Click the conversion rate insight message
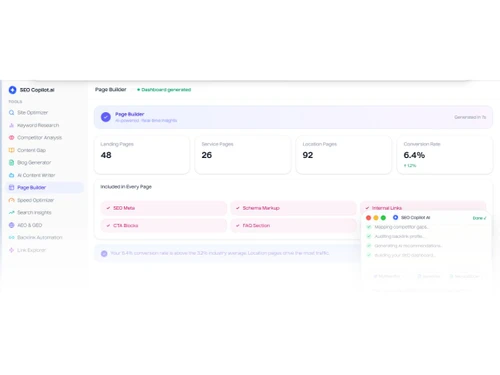The image size is (500, 375). [x=220, y=253]
